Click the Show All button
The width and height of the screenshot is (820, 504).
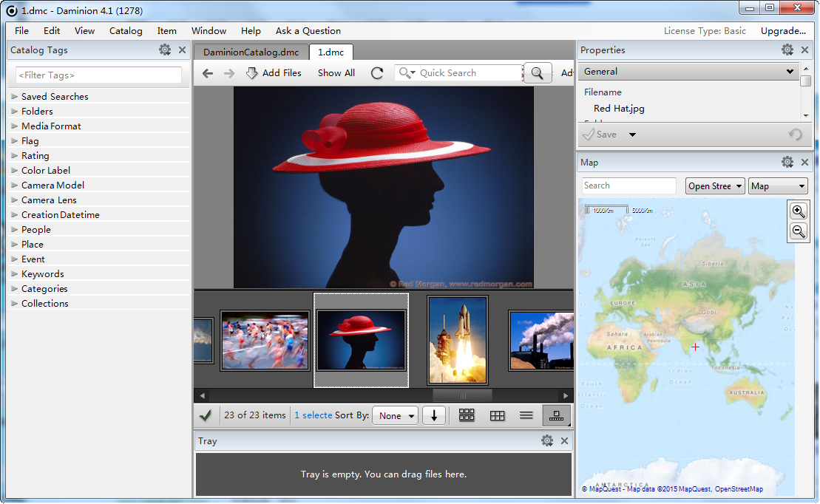pos(336,73)
